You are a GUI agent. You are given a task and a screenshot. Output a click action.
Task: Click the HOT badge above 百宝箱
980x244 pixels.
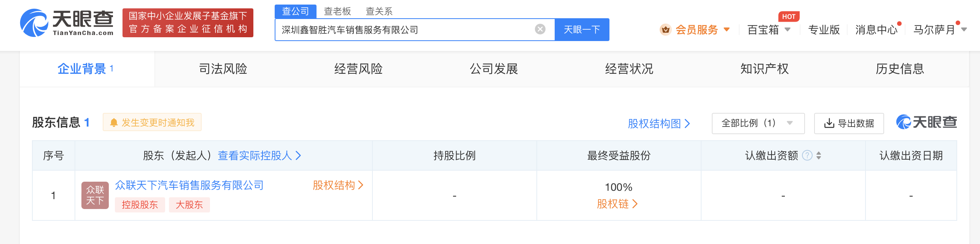pyautogui.click(x=789, y=17)
